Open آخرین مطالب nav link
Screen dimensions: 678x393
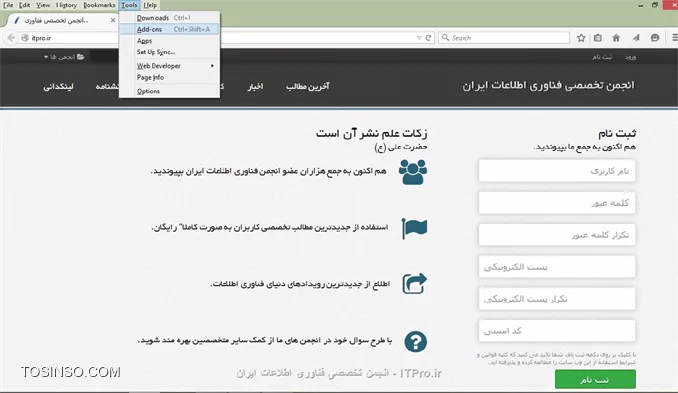point(307,86)
